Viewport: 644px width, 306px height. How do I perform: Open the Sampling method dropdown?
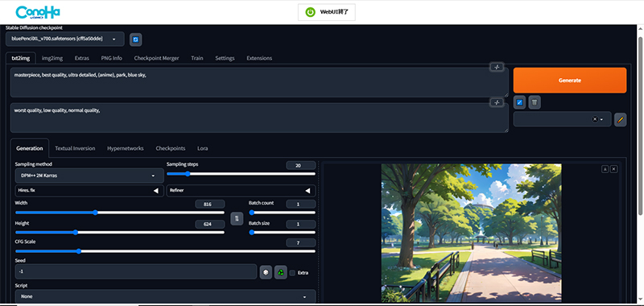tap(89, 176)
